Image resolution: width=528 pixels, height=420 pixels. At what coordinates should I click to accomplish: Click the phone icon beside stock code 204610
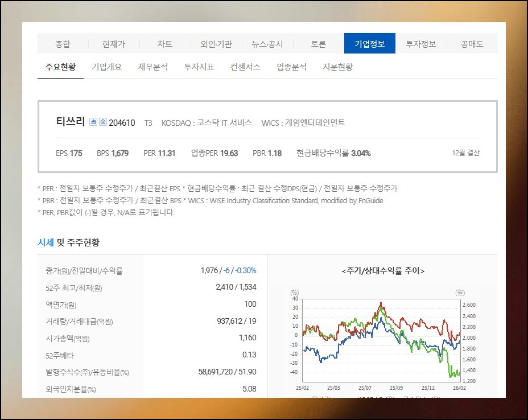(103, 122)
